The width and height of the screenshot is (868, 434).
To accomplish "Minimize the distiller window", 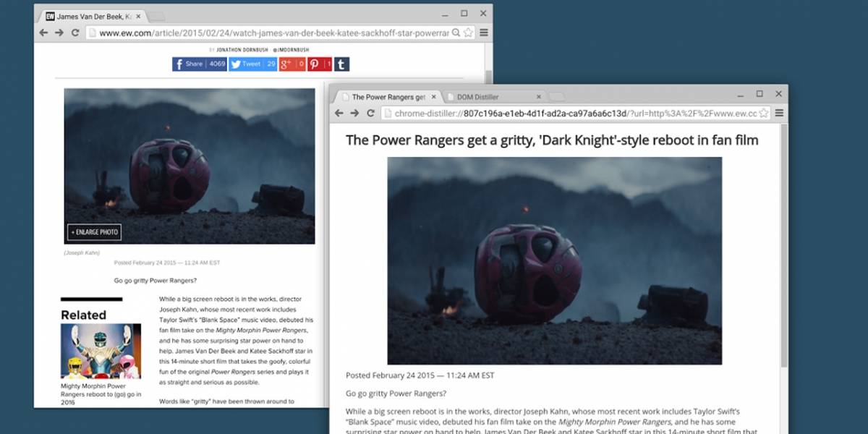I will pyautogui.click(x=740, y=94).
